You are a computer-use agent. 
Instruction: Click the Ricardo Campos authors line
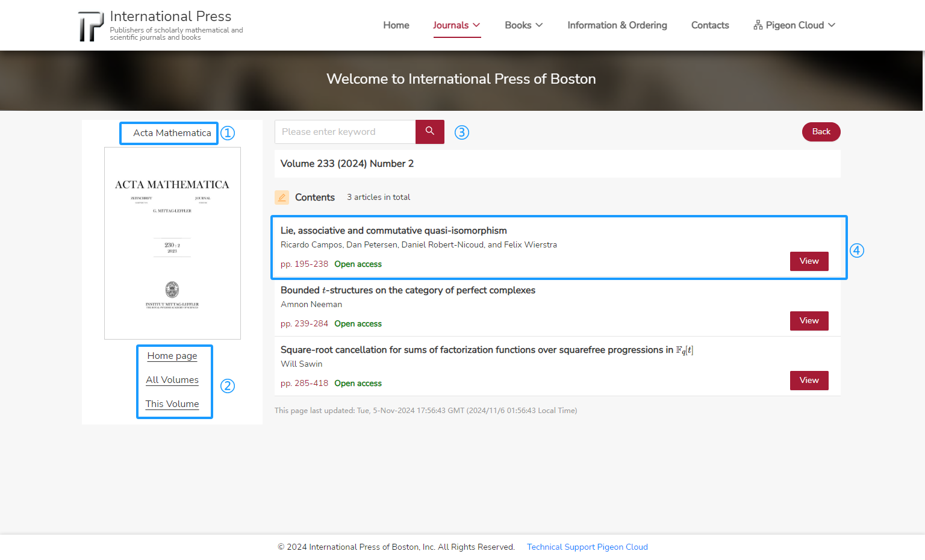pos(419,245)
